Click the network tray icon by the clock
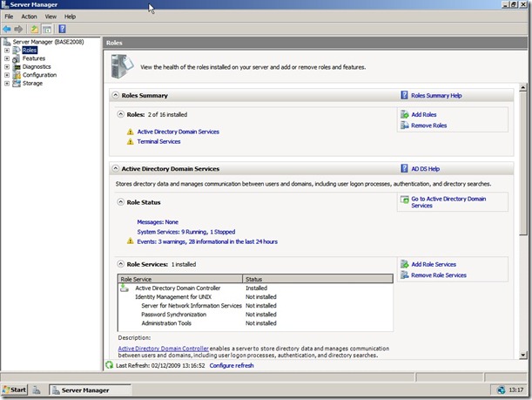 (502, 390)
